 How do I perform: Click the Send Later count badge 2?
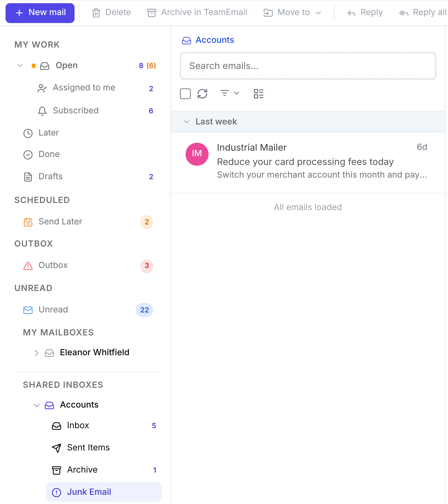pyautogui.click(x=147, y=222)
